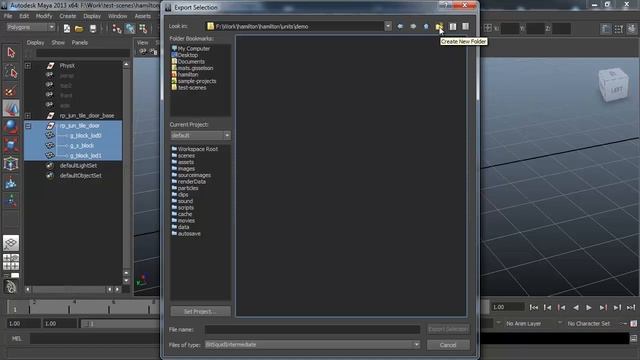The image size is (640, 360).
Task: Activate the Paint selection tool
Action: pyautogui.click(x=11, y=91)
